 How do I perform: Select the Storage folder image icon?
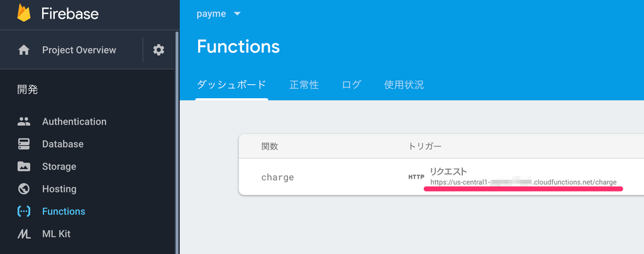click(x=24, y=167)
